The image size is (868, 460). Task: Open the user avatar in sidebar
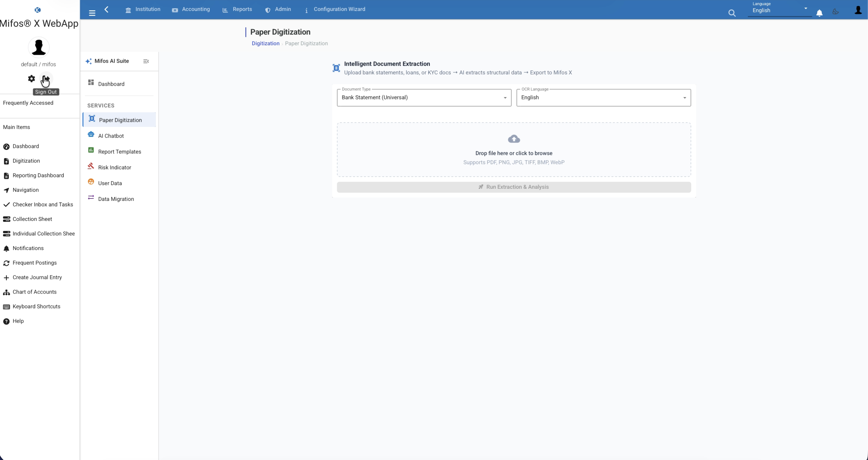[x=39, y=47]
